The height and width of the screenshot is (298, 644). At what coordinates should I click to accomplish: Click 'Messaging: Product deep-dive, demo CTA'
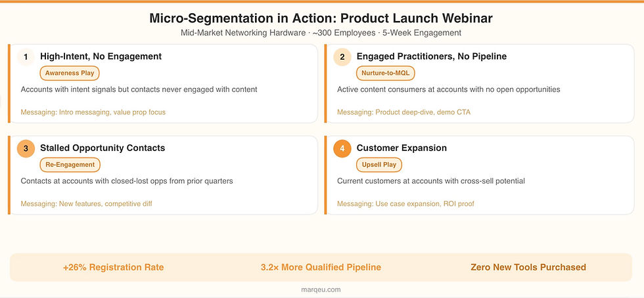point(403,112)
